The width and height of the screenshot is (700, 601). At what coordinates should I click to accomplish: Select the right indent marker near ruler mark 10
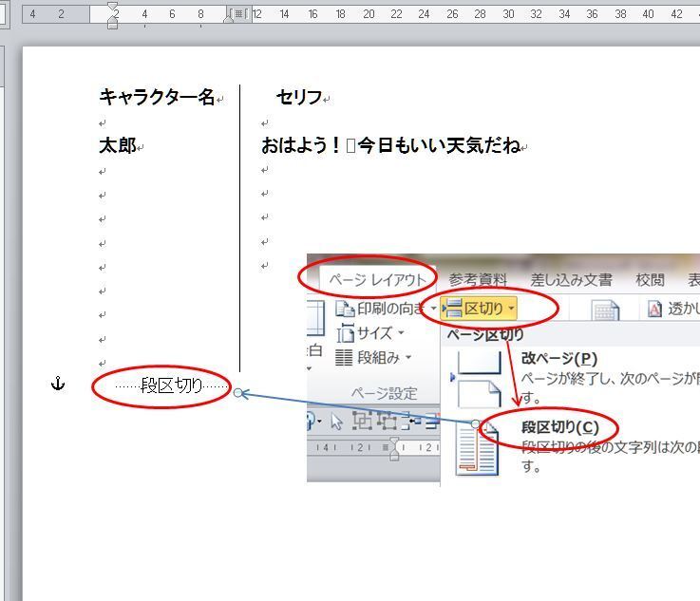pos(229,18)
